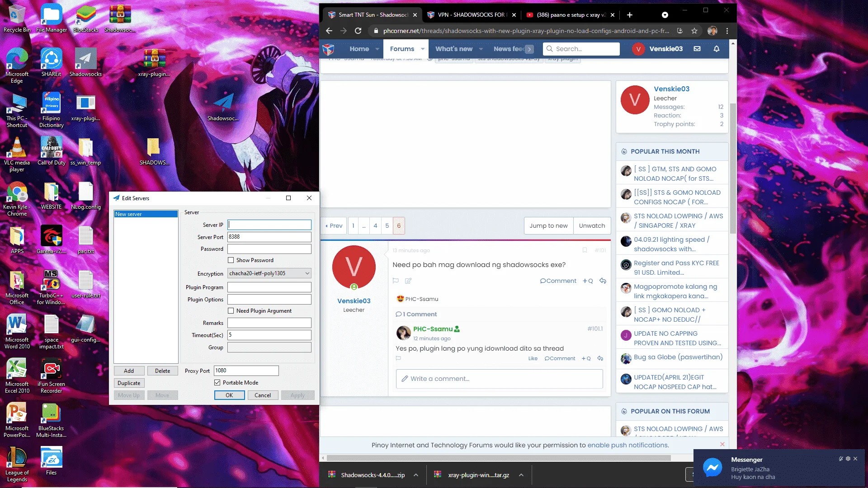Screen dimensions: 868x488
Task: Select New server in server list
Action: (x=146, y=214)
